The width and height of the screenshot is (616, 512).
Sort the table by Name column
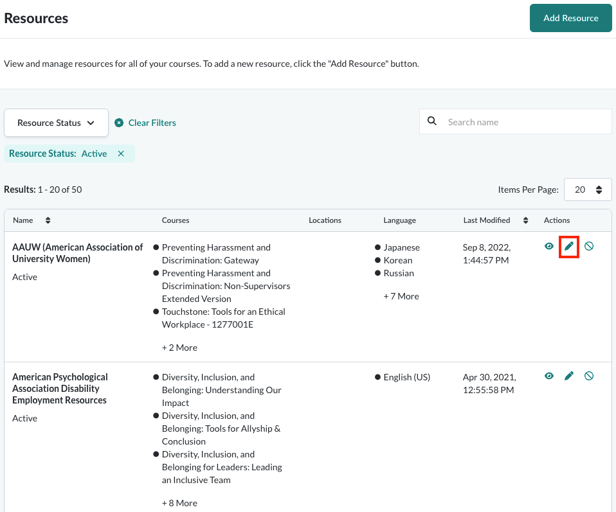click(x=47, y=220)
